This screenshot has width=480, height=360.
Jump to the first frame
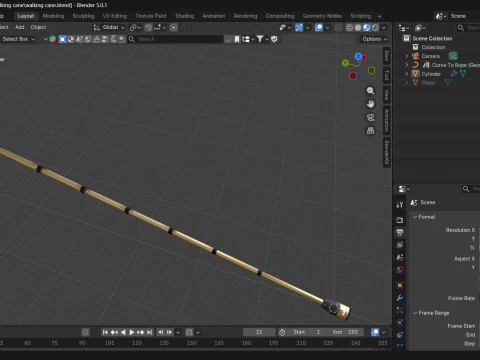click(x=105, y=332)
